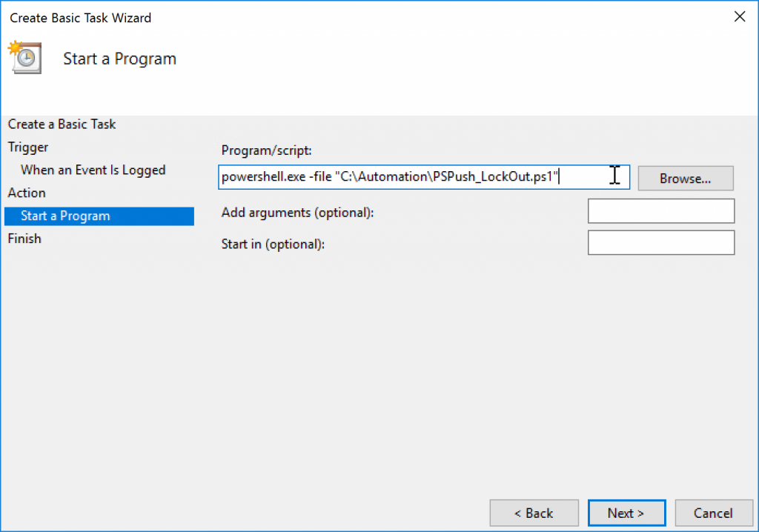Open the When an Event Is Logged step
Screen dimensions: 759x532
click(93, 170)
